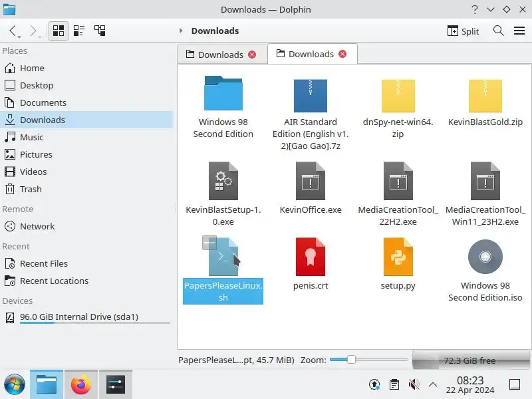The width and height of the screenshot is (532, 399).
Task: Toggle Split view
Action: 463,31
